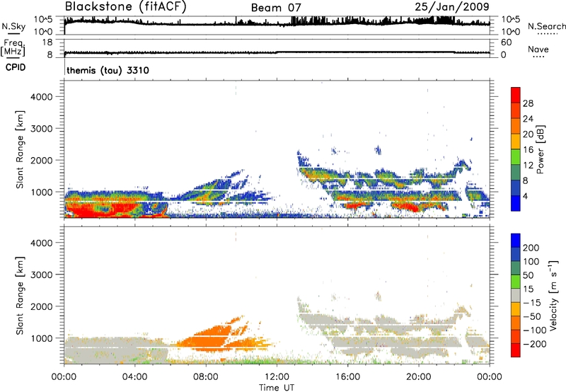Click the CPID row label
The height and width of the screenshot is (392, 566).
click(15, 67)
